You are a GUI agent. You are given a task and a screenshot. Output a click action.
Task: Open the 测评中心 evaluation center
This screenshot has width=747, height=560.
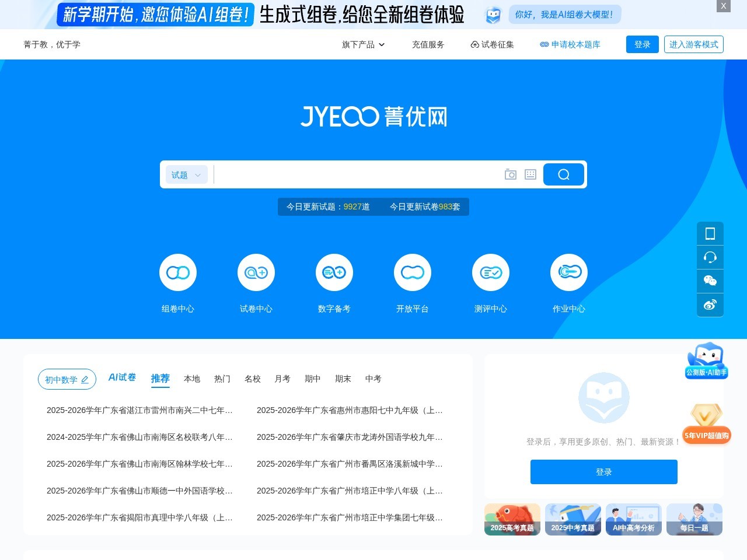click(490, 283)
